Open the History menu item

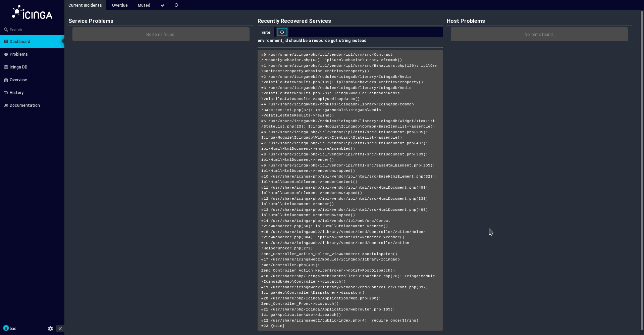pyautogui.click(x=32, y=92)
